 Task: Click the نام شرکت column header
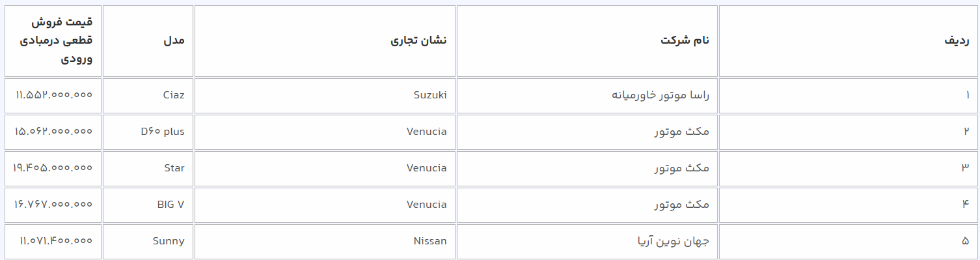[587, 41]
